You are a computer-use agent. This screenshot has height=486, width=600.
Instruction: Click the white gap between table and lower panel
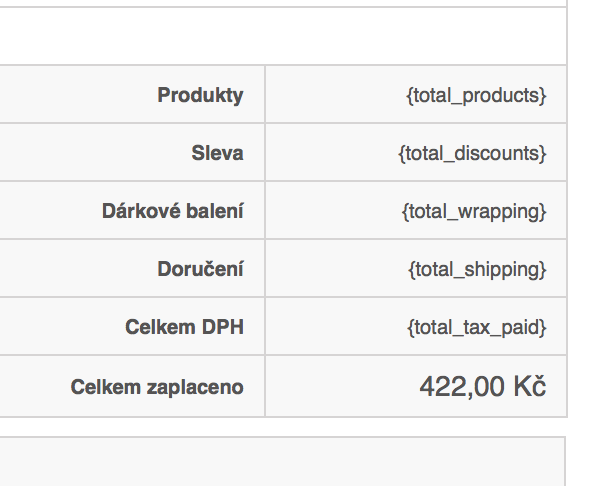point(280,426)
